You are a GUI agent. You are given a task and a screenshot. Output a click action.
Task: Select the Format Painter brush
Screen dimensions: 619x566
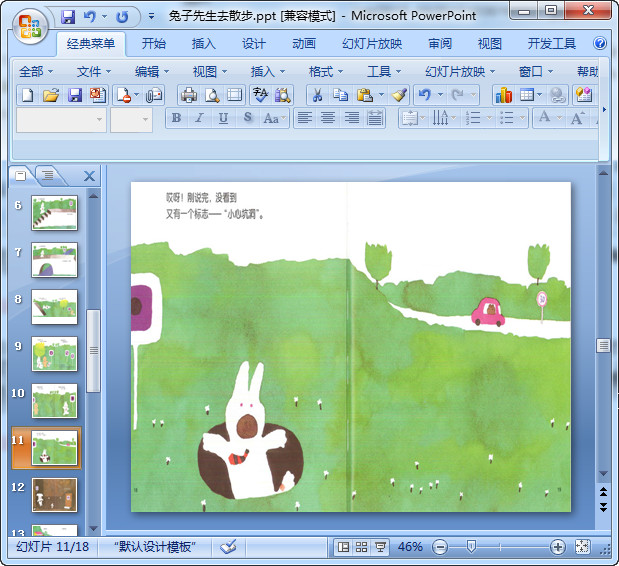pos(400,95)
